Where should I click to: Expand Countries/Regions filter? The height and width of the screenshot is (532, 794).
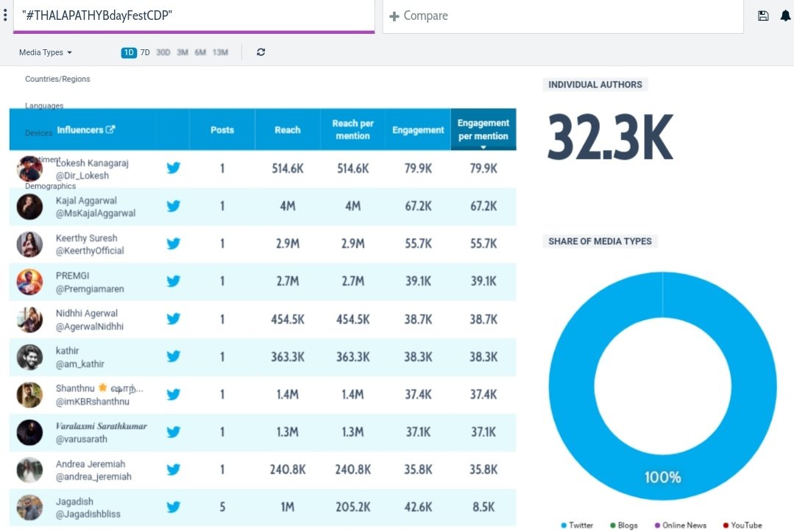(x=57, y=79)
